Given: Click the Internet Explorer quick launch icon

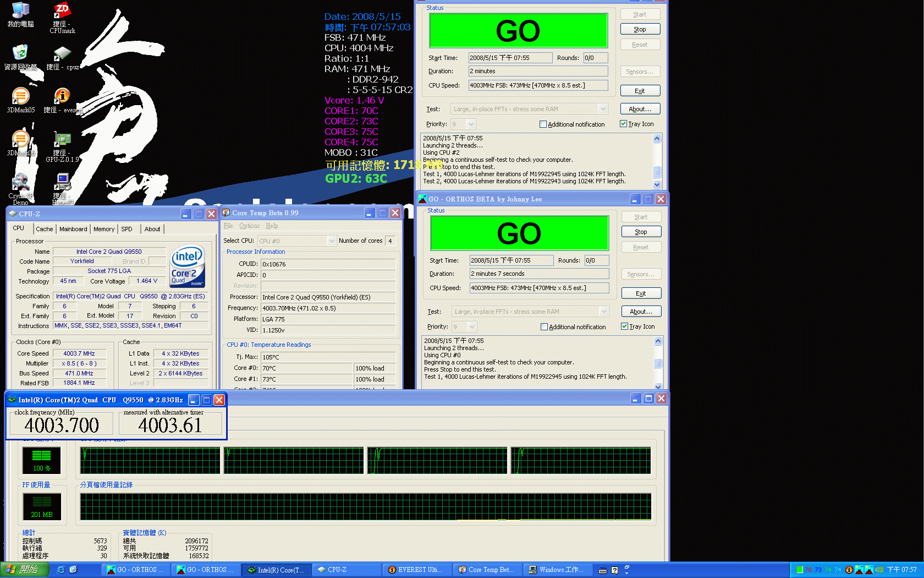Looking at the screenshot, I should (61, 570).
